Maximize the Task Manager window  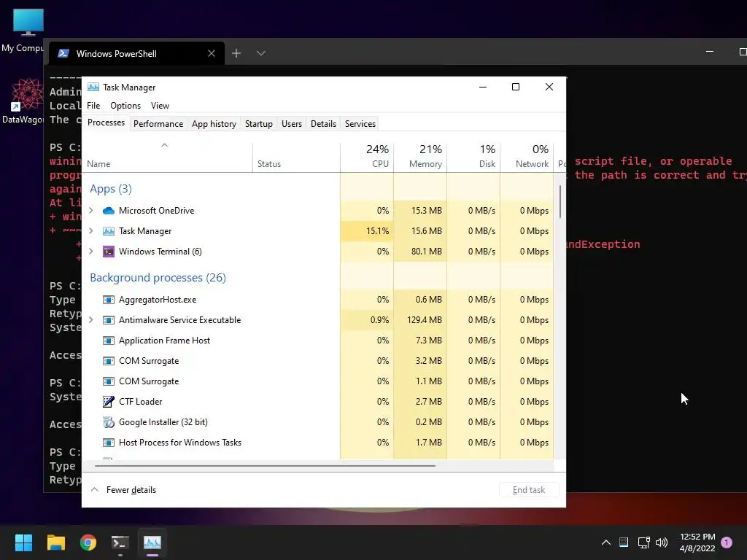click(516, 87)
